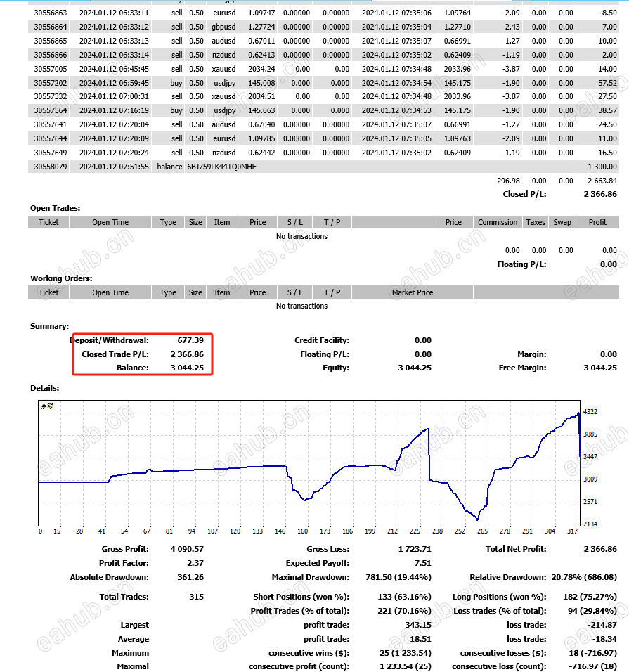629x672 pixels.
Task: Click Closed Trade P/L label
Action: (115, 354)
